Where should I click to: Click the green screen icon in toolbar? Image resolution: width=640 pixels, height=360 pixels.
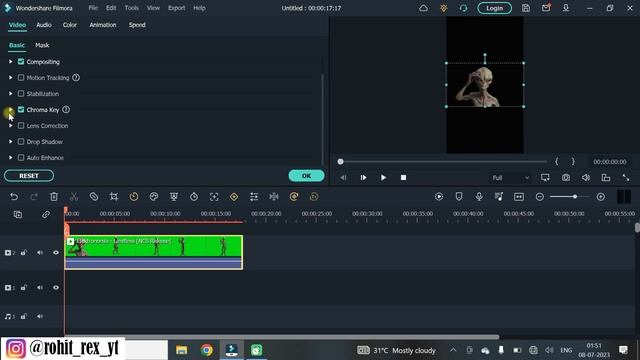(x=174, y=197)
